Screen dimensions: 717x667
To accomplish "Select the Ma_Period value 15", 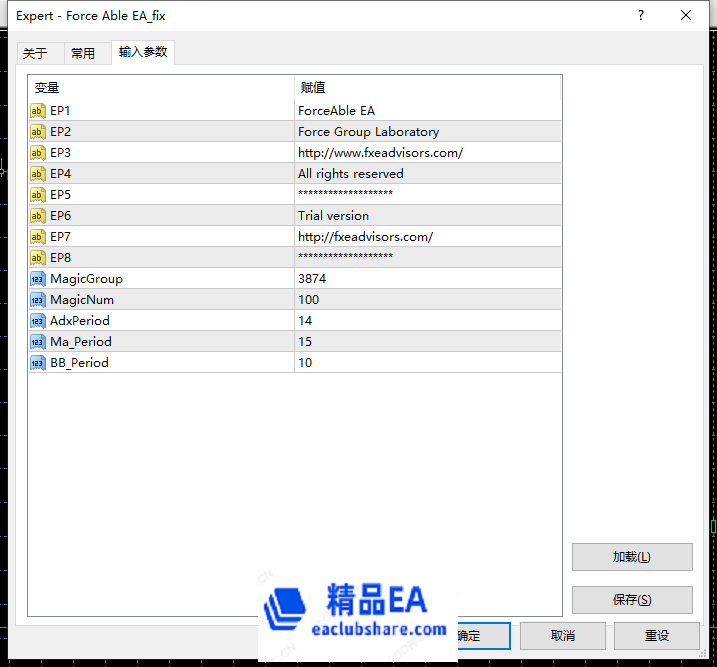I will coord(305,342).
